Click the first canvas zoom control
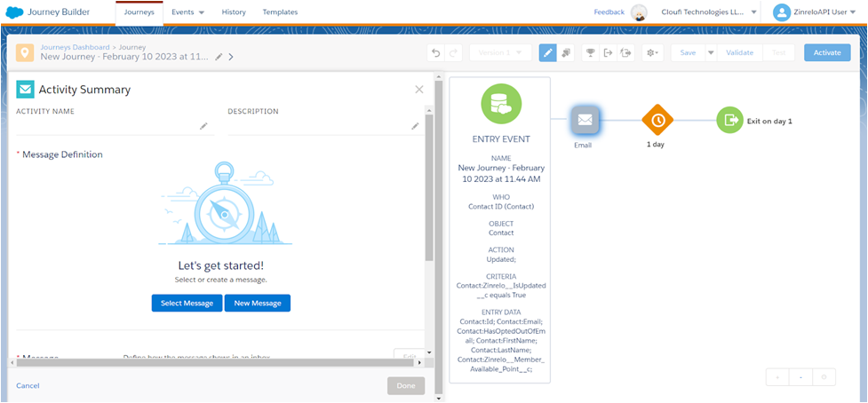The height and width of the screenshot is (403, 868). [777, 377]
